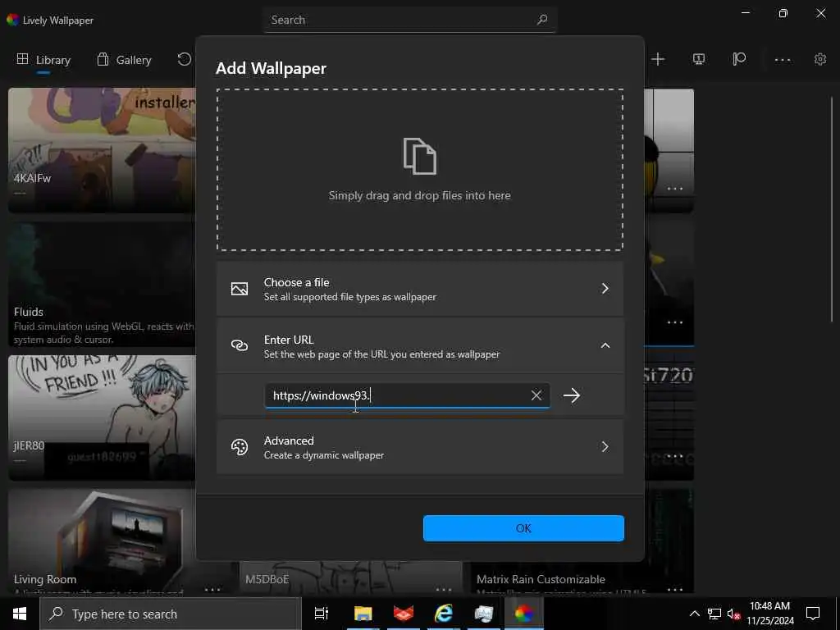Open the Advanced dynamic wallpaper option
The height and width of the screenshot is (630, 840).
pyautogui.click(x=419, y=447)
